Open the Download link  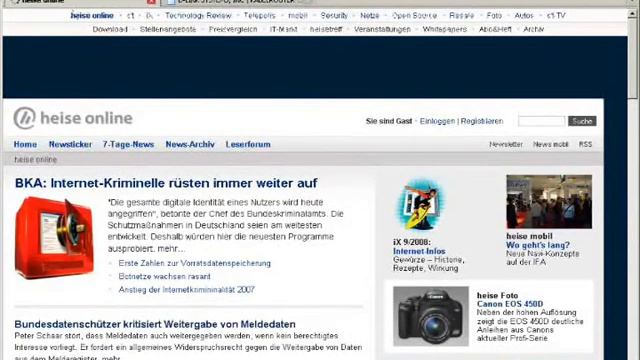[110, 29]
